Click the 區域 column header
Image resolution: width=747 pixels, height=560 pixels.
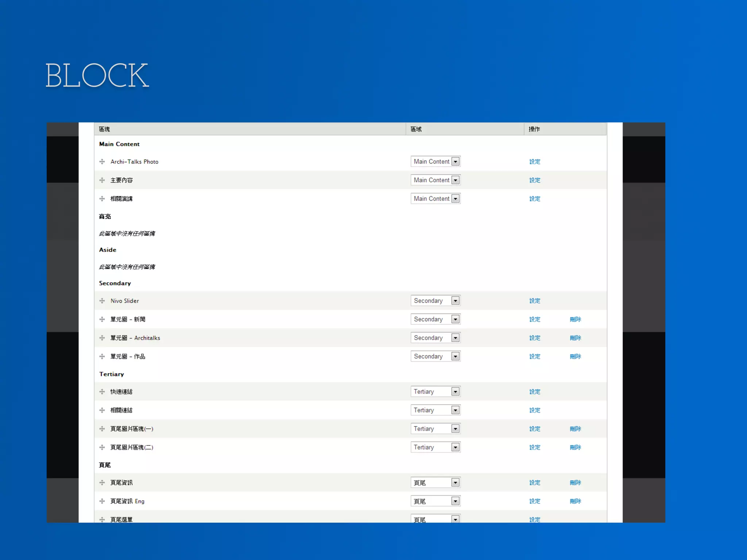coord(416,129)
